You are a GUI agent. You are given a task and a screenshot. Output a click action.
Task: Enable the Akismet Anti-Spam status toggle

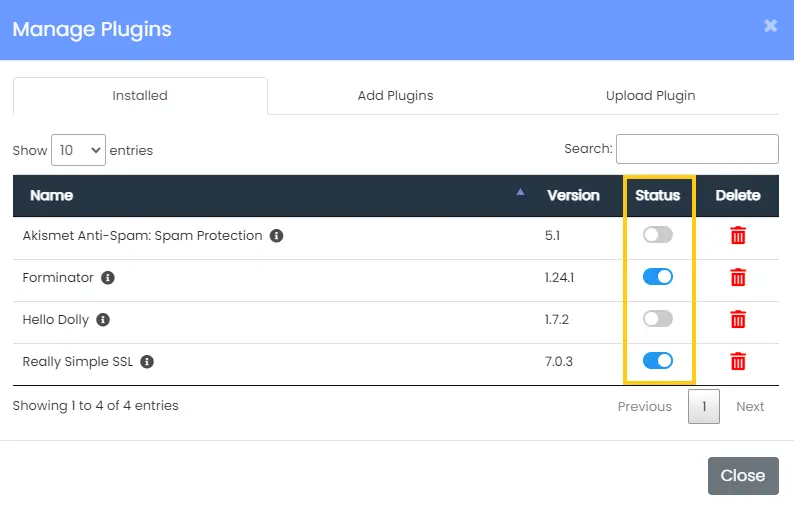click(x=658, y=235)
